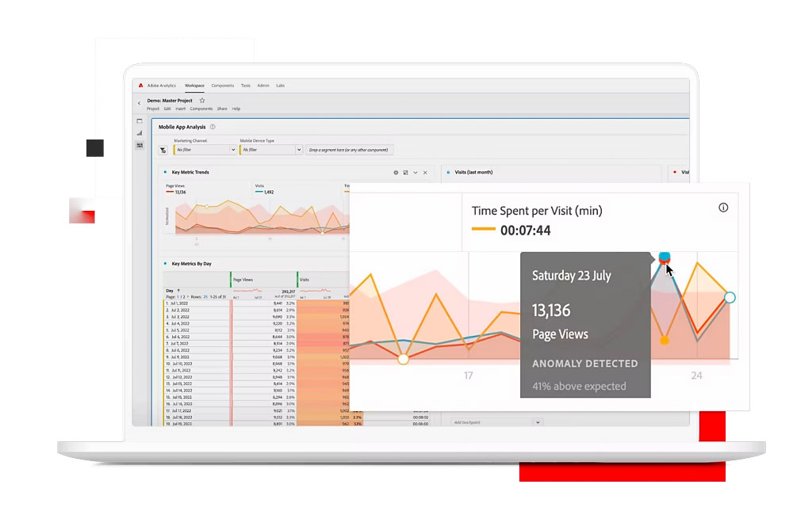Click the back arrow beside Demo: Master Project
Screen dimensions: 812x519
[x=139, y=102]
